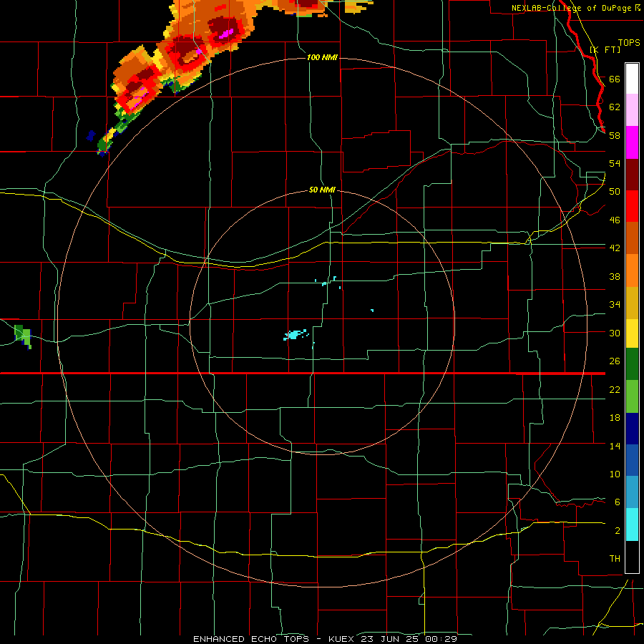Click the "34" legend value

pyautogui.click(x=615, y=305)
